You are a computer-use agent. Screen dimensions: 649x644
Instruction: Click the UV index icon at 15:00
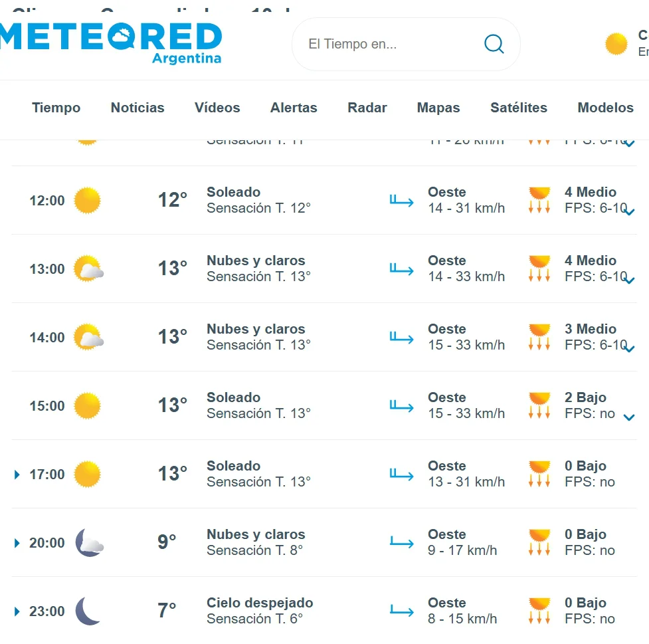[x=539, y=405]
